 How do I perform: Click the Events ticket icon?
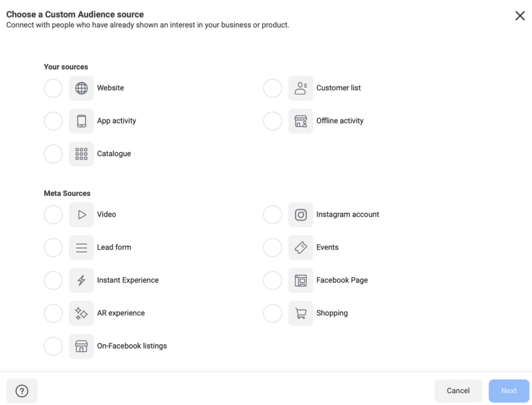click(x=300, y=247)
